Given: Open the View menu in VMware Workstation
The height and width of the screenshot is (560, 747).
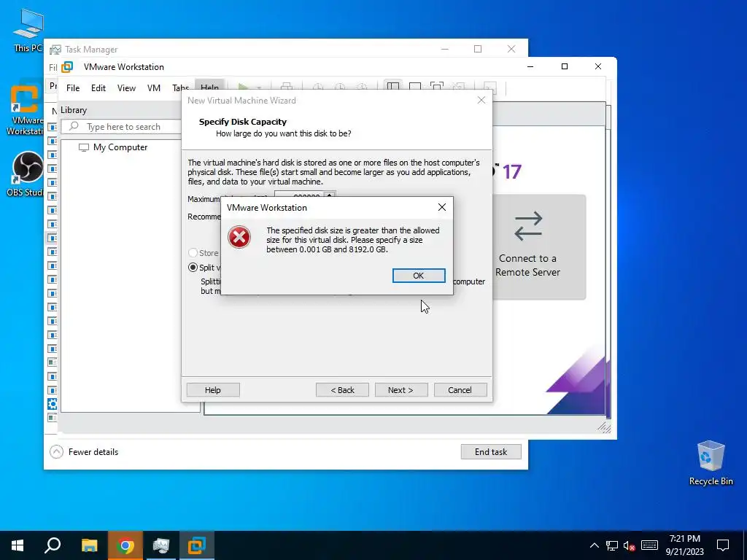Looking at the screenshot, I should pyautogui.click(x=126, y=88).
